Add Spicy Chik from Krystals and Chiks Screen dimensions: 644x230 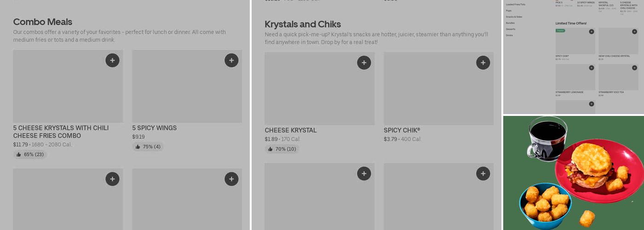point(483,63)
